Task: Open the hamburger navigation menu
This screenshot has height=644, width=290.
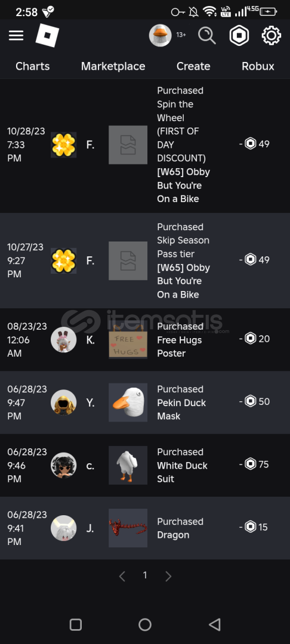Action: coord(16,36)
